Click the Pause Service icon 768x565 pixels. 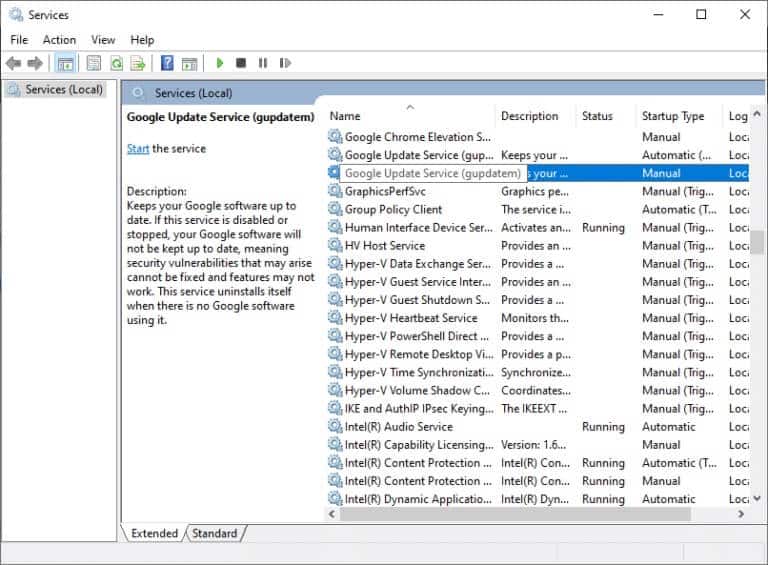[x=263, y=63]
